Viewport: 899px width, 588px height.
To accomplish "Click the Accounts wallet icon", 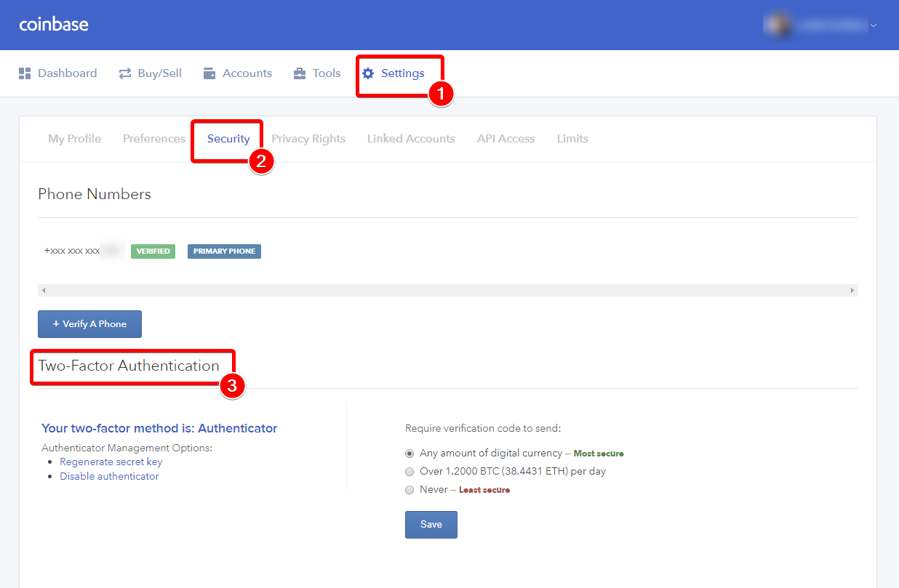I will point(209,73).
